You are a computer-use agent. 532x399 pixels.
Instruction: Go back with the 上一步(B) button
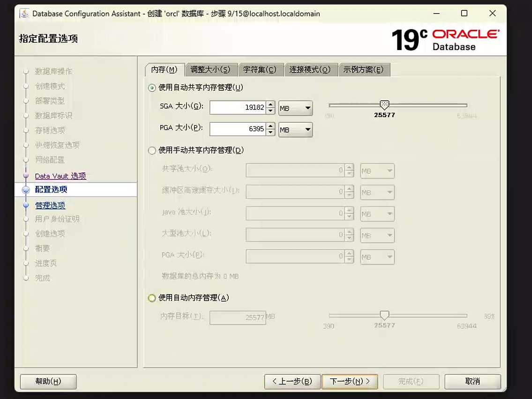click(292, 382)
